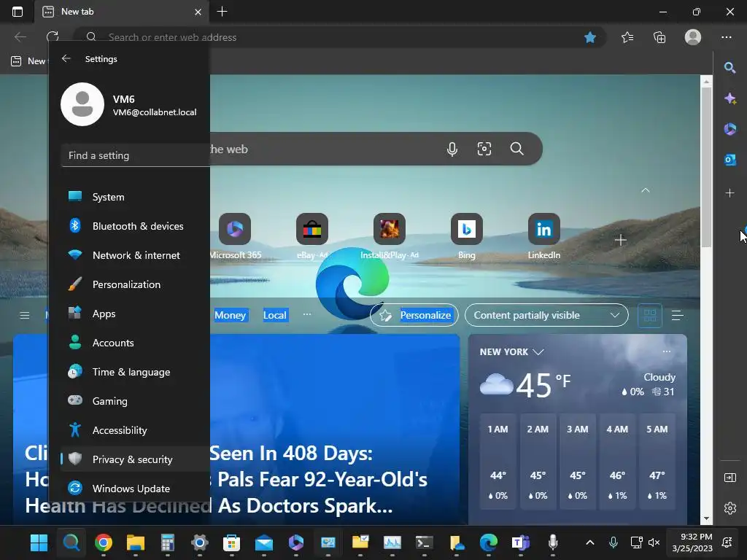The image size is (747, 560).
Task: Refresh the page in Edge
Action: click(53, 37)
